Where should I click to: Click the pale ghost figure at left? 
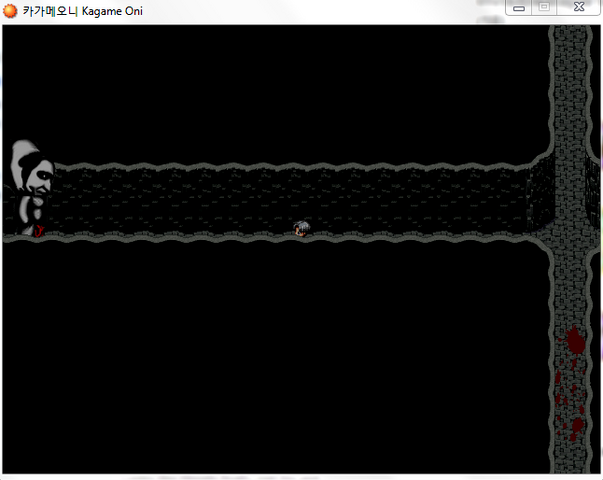(32, 188)
